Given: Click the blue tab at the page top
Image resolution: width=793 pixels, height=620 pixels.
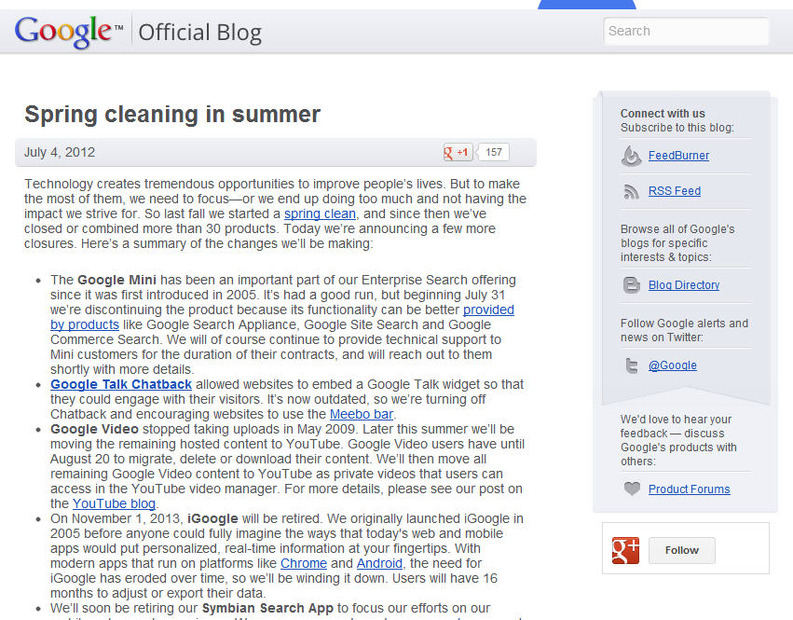Looking at the screenshot, I should click(587, 5).
